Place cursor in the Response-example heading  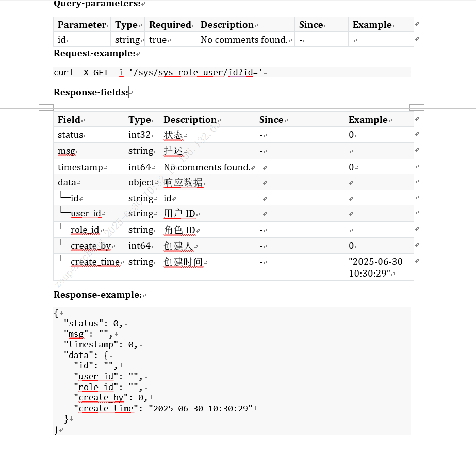97,295
